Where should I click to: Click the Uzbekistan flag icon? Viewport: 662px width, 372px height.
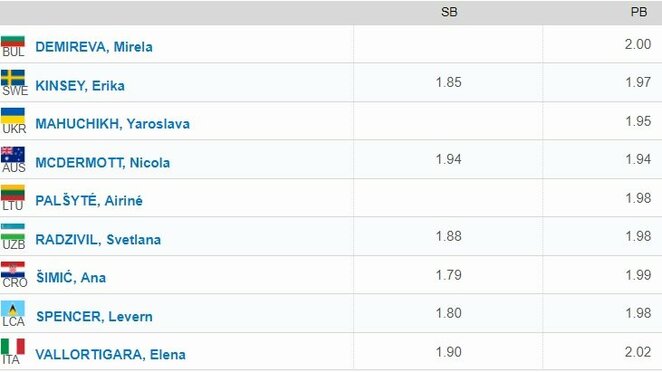(13, 232)
